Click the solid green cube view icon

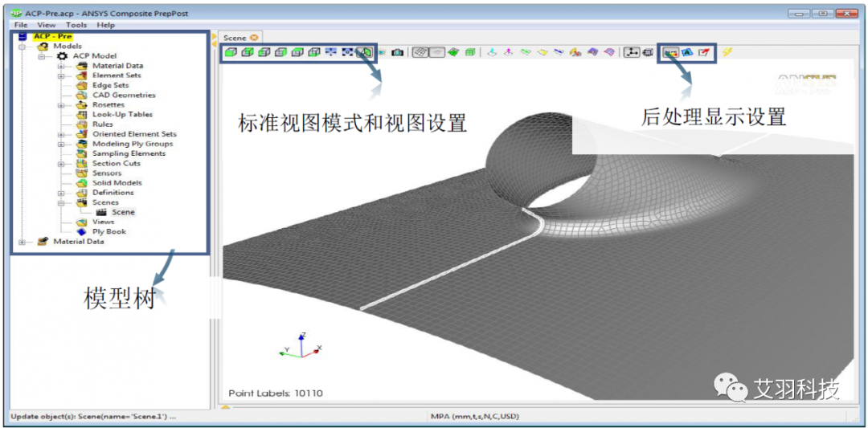click(x=231, y=52)
